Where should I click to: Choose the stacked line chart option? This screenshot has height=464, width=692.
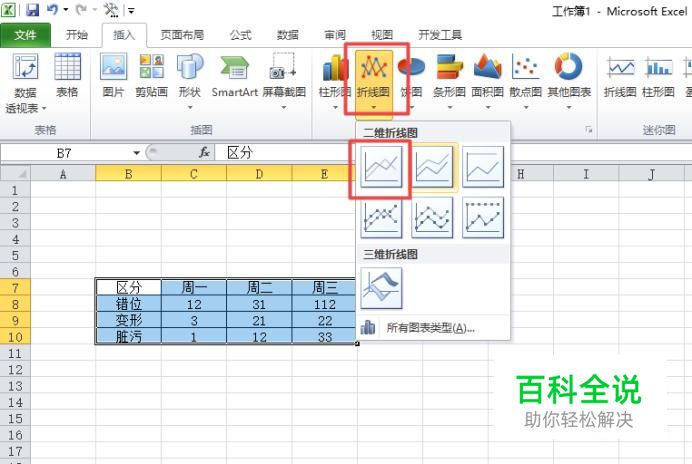[x=432, y=167]
